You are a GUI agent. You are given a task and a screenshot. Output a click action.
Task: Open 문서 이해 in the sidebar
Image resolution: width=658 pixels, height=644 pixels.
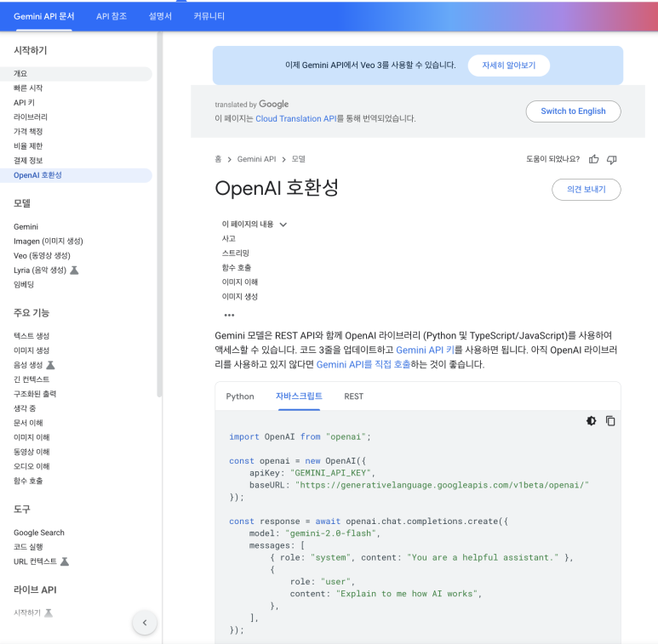[28, 423]
